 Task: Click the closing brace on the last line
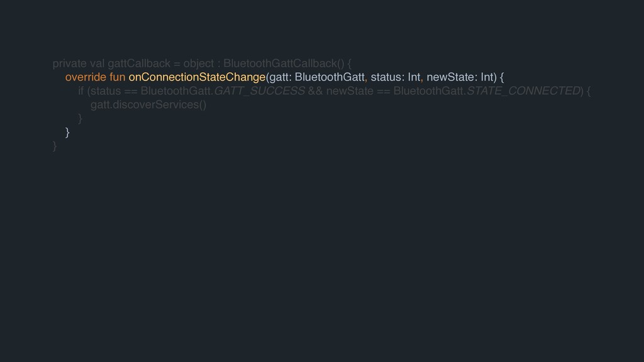tap(55, 146)
